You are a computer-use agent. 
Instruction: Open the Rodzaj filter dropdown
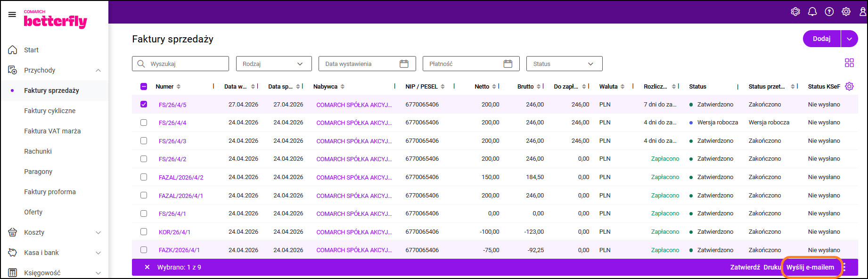point(274,64)
